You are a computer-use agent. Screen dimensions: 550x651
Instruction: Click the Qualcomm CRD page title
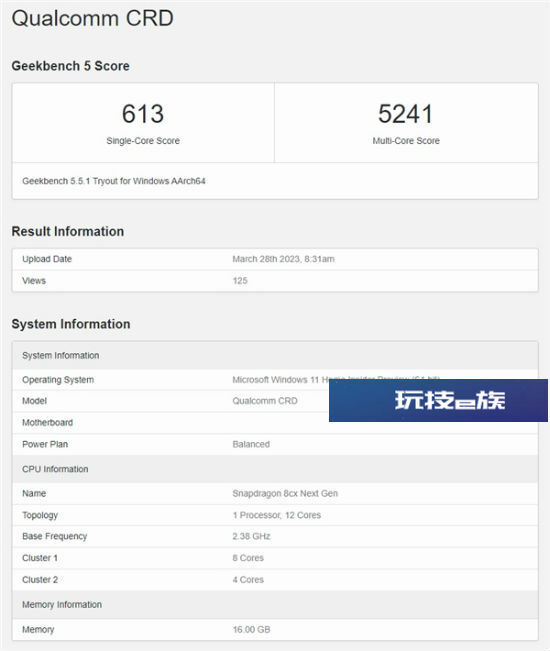point(93,19)
